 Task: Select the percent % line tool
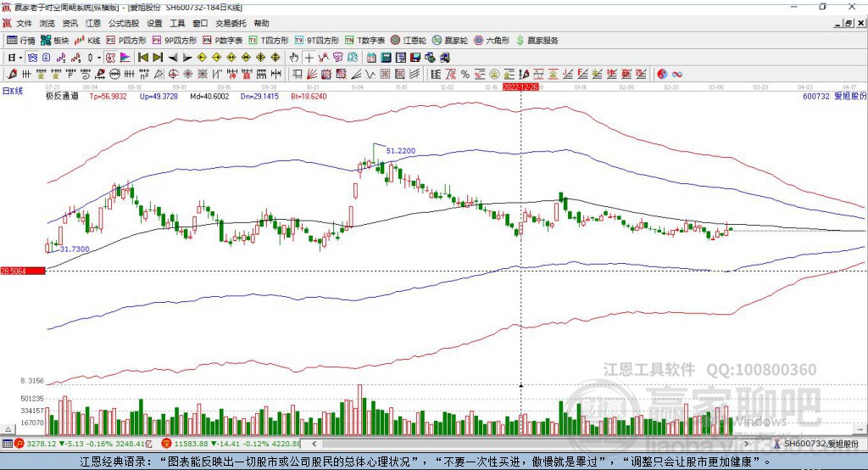click(x=465, y=74)
